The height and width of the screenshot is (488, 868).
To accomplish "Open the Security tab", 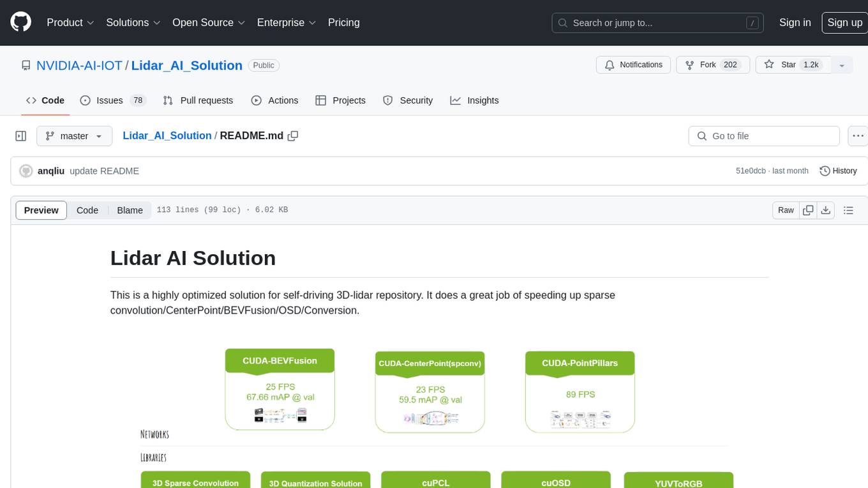I will tap(408, 100).
